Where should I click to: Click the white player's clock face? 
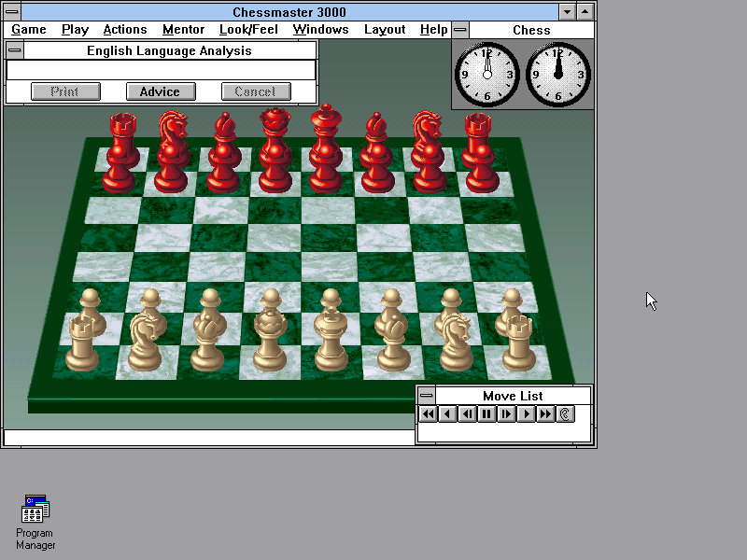[x=486, y=75]
